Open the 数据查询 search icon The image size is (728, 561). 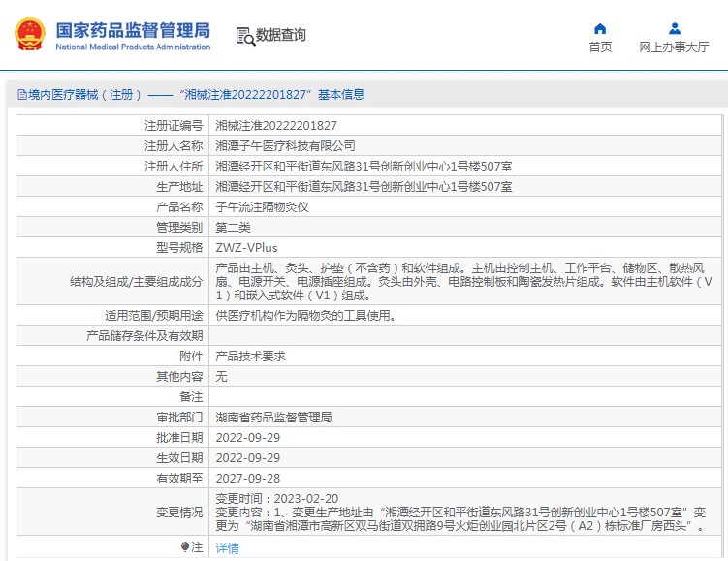click(x=245, y=36)
